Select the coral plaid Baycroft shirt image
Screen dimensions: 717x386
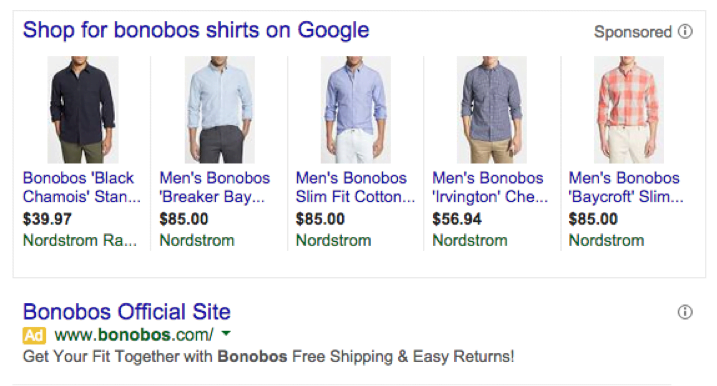pyautogui.click(x=629, y=110)
